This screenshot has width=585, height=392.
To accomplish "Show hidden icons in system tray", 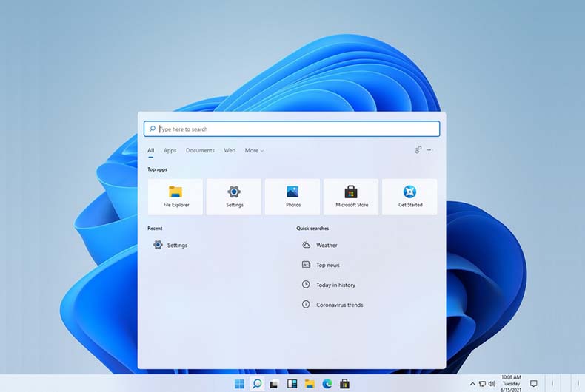I will point(472,384).
